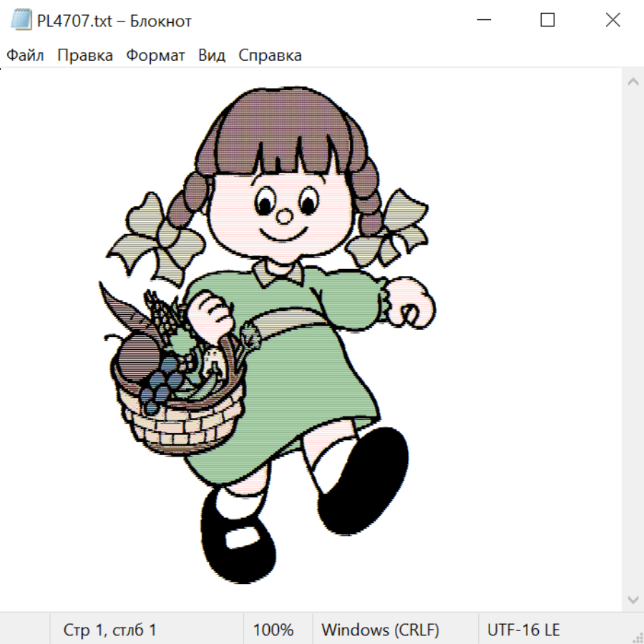The height and width of the screenshot is (644, 644).
Task: Open the Файл menu
Action: 25,56
